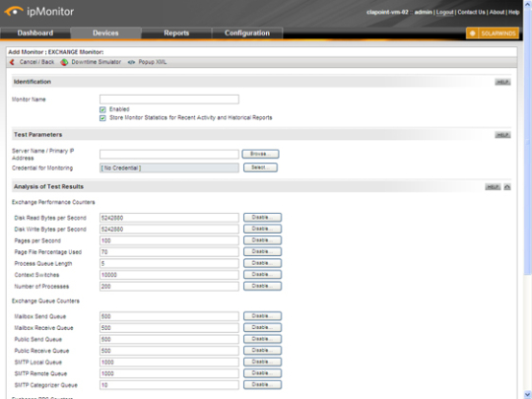The height and width of the screenshot is (399, 532).
Task: Click the Logout link
Action: coord(444,12)
